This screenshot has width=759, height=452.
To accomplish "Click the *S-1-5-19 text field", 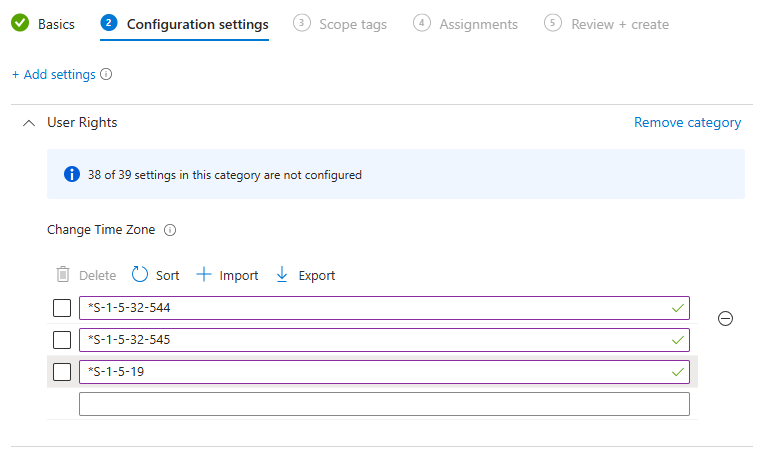I will (384, 372).
